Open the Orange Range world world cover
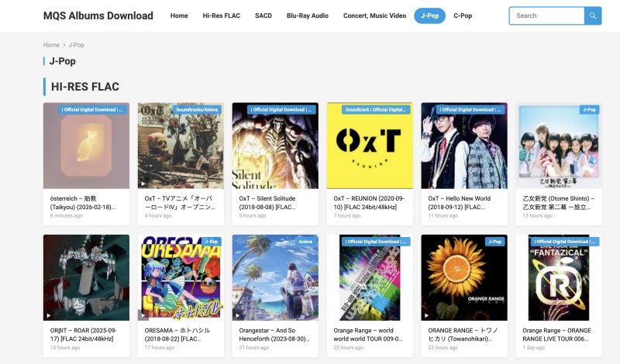 (370, 277)
